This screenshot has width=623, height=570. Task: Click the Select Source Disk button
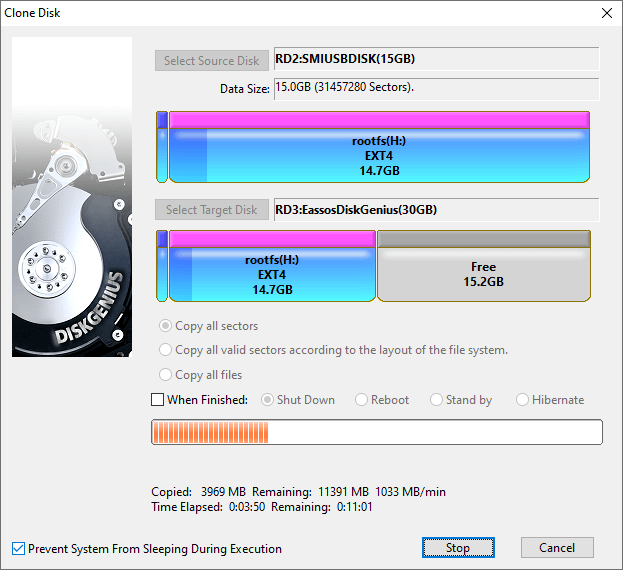click(x=212, y=61)
